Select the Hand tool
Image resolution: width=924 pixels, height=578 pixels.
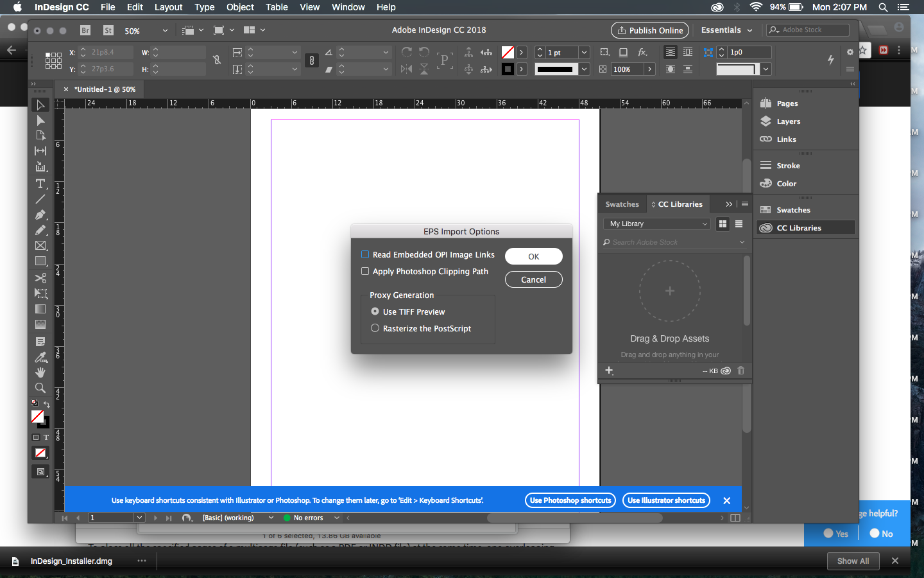point(40,372)
